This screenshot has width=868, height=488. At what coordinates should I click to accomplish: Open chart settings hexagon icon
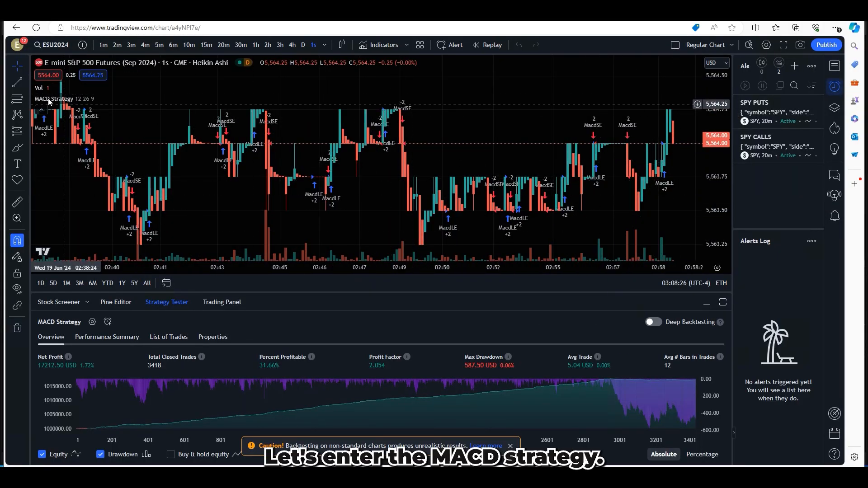click(x=766, y=45)
